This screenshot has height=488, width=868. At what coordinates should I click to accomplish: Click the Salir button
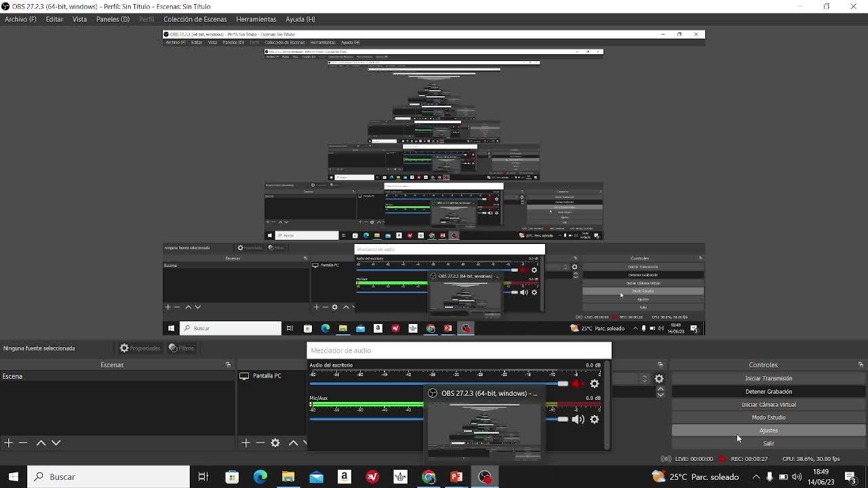768,443
